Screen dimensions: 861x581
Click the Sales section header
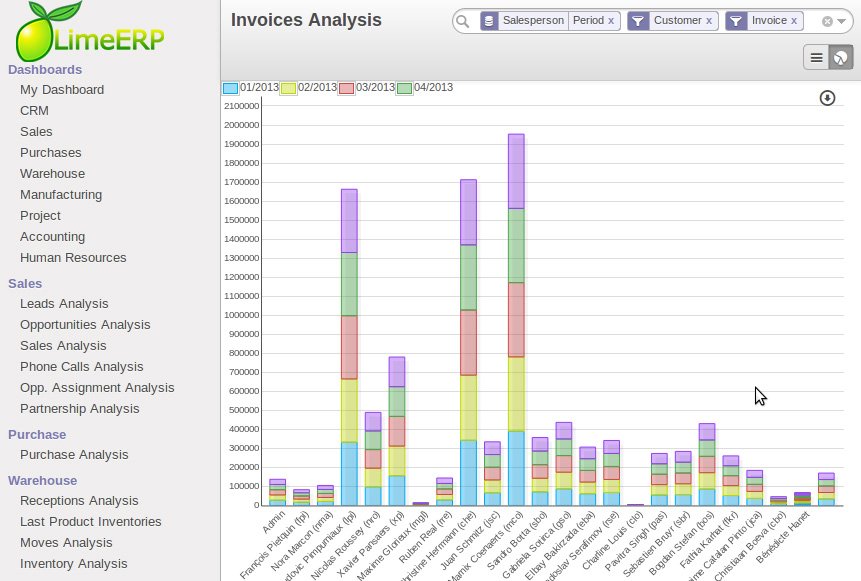point(25,283)
